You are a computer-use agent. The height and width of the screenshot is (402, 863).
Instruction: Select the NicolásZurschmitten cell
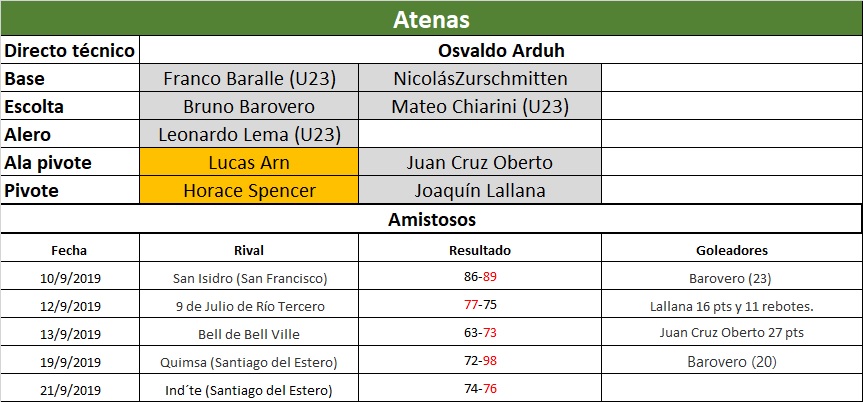[480, 78]
